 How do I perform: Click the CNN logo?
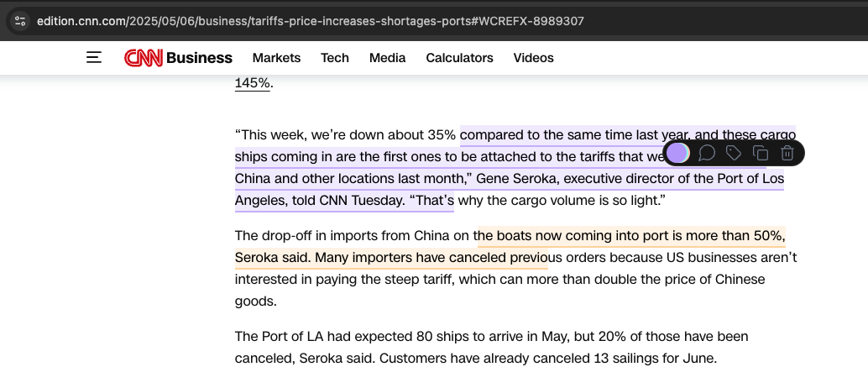(x=144, y=58)
